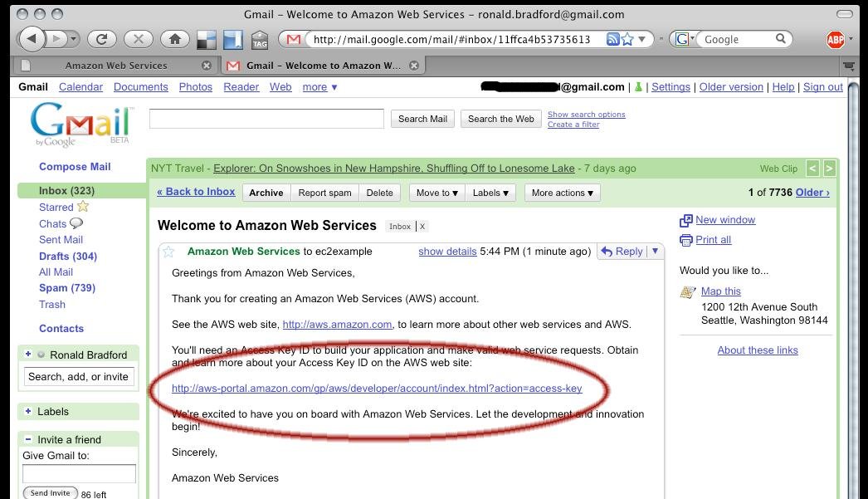The height and width of the screenshot is (499, 868).
Task: Expand the more menu in Gmail top bar
Action: tap(319, 87)
